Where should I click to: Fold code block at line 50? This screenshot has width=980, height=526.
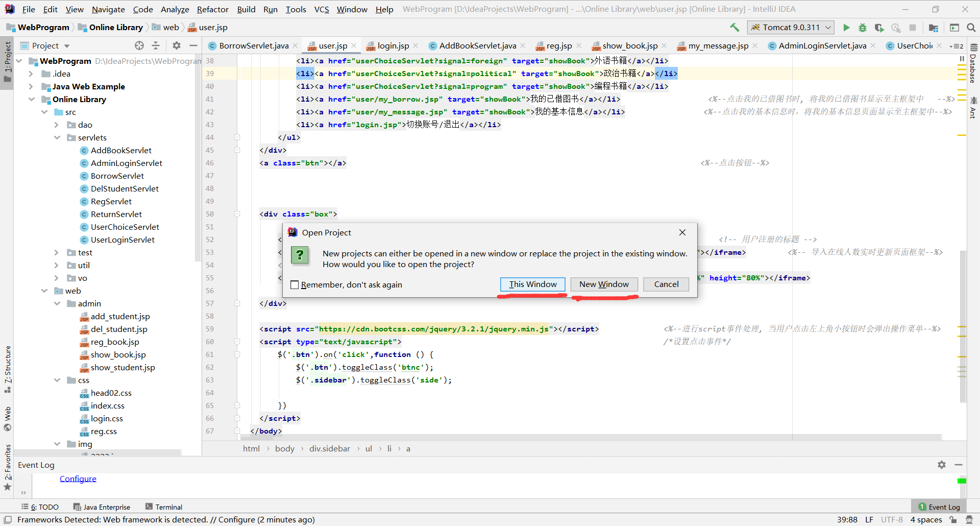[237, 214]
